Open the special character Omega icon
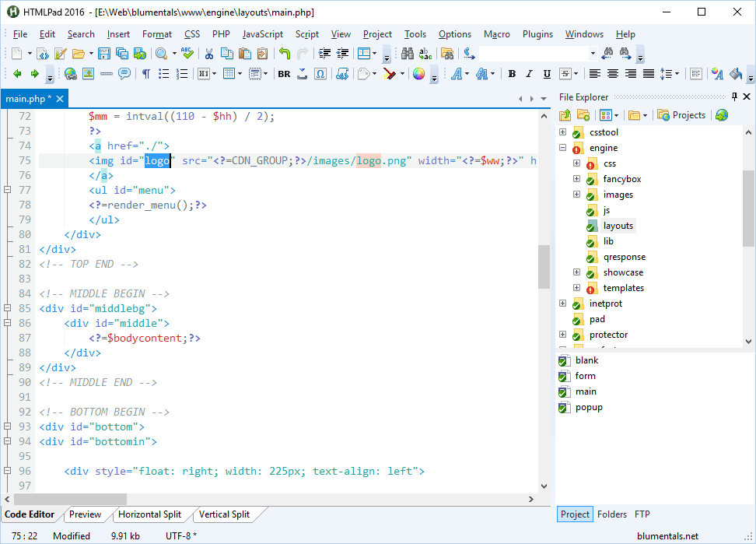756x544 pixels. tap(320, 74)
